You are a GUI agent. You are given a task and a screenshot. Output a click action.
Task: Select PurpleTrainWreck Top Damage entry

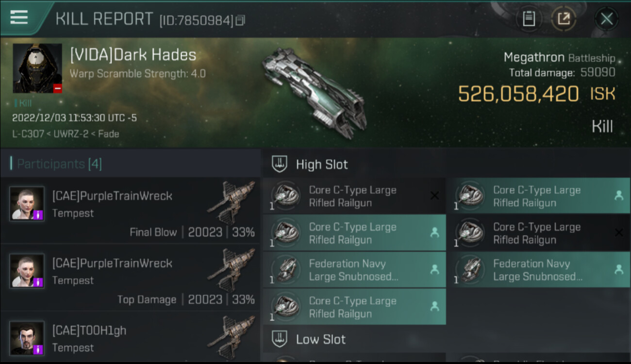click(130, 278)
